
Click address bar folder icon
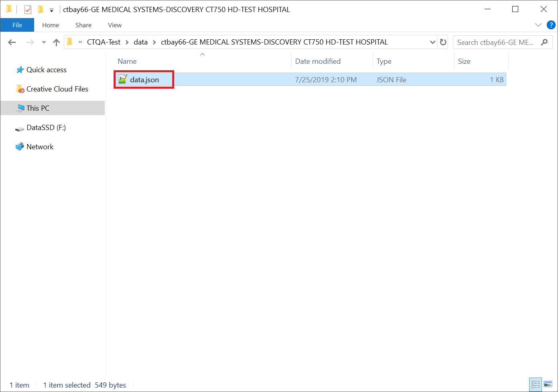point(70,42)
